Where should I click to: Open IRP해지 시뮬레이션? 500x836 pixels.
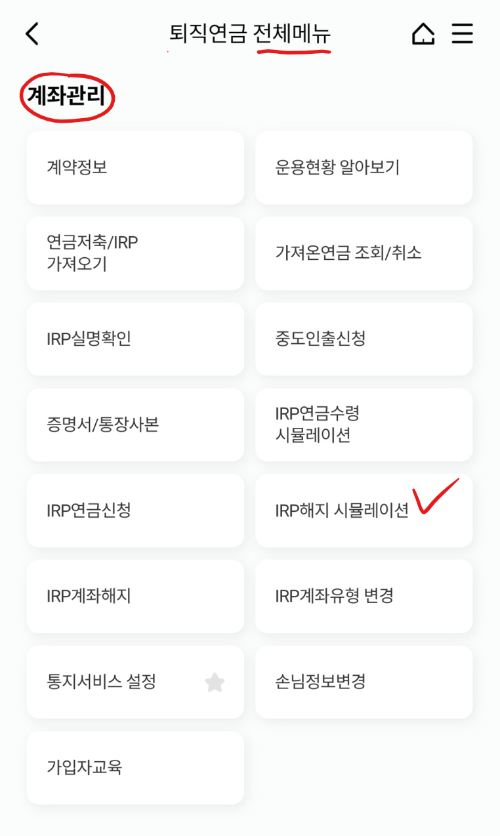(364, 511)
